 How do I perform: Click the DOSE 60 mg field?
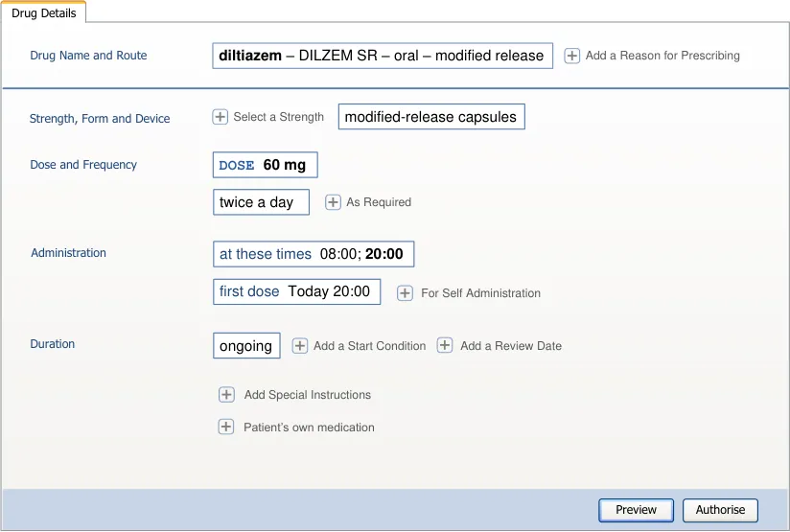coord(265,165)
